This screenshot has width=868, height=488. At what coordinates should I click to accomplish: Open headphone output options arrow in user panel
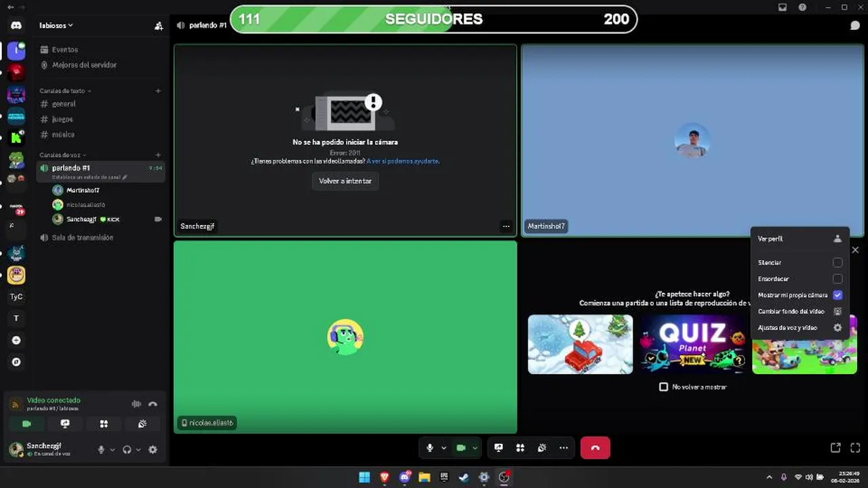point(138,449)
